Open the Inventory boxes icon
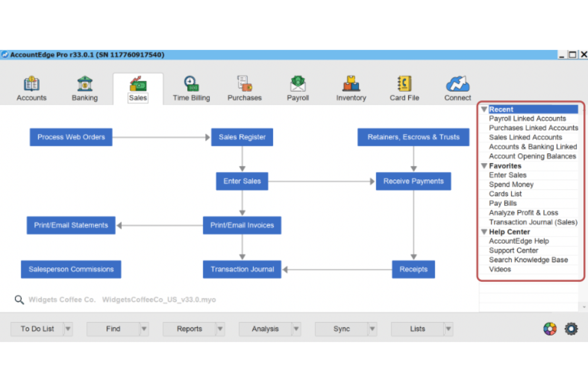Screen dimensions: 588x392 [x=351, y=84]
